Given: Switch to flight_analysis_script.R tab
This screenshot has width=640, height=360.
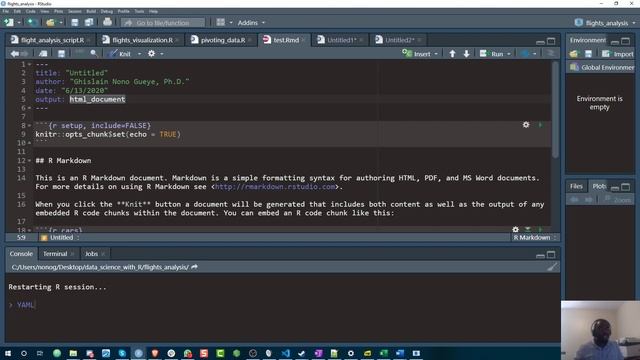Looking at the screenshot, I should point(52,40).
